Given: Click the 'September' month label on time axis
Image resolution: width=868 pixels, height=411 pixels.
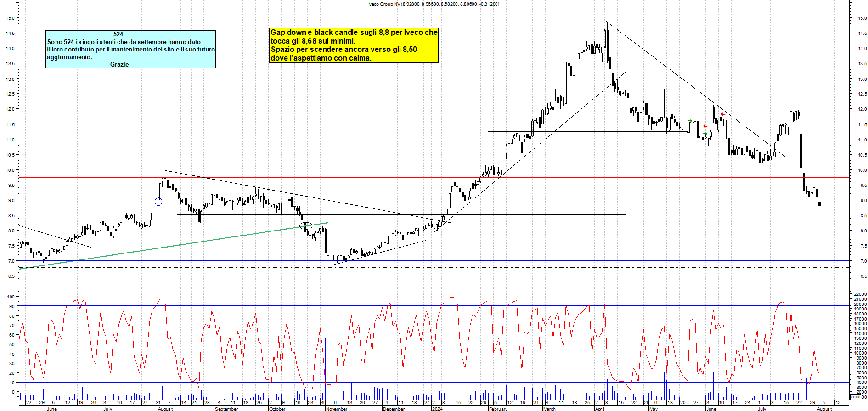Looking at the screenshot, I should [x=226, y=409].
